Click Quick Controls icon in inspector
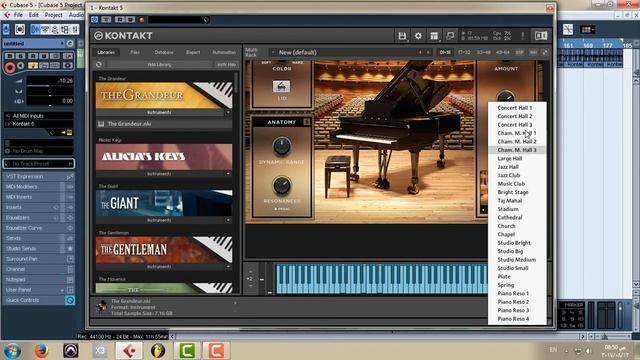This screenshot has width=640, height=360. (70, 300)
